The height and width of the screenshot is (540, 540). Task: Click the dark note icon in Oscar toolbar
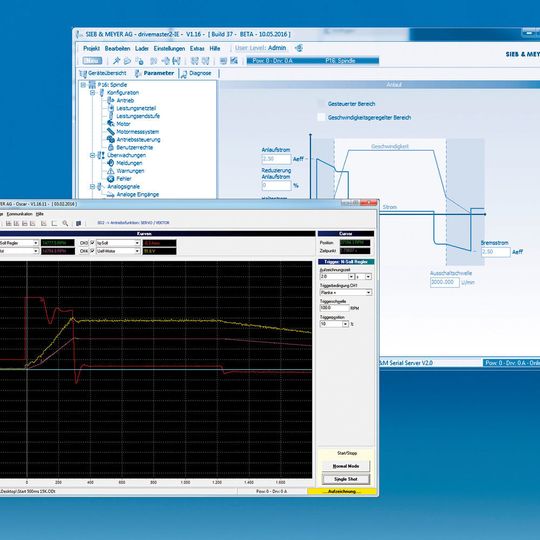click(x=79, y=223)
